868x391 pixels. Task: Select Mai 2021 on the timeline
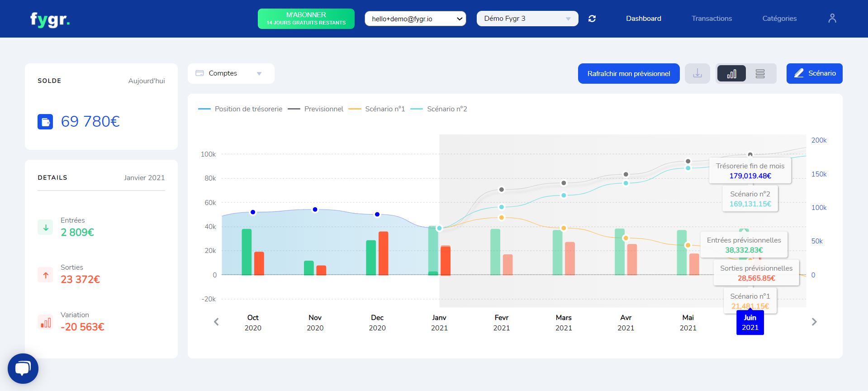(x=688, y=323)
